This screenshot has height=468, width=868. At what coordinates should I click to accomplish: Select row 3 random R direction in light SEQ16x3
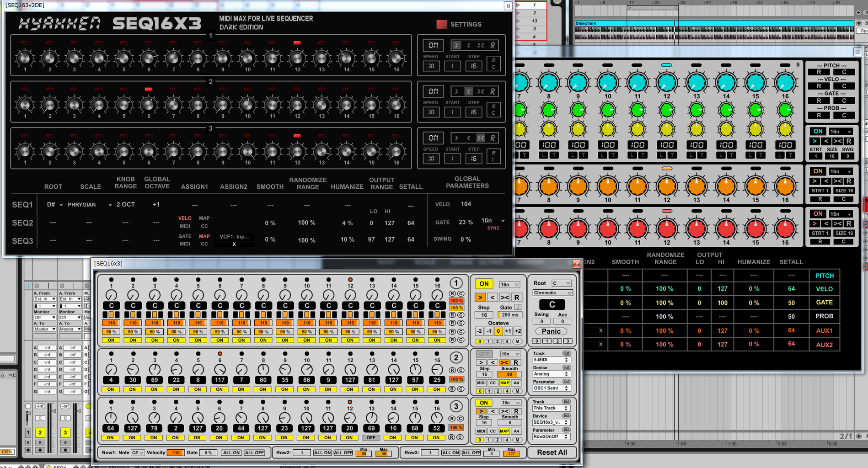tap(516, 411)
